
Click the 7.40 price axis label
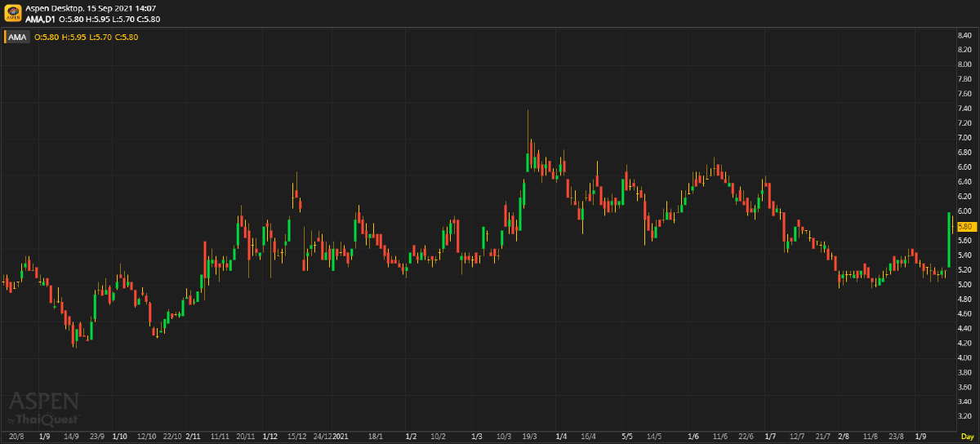[x=964, y=109]
